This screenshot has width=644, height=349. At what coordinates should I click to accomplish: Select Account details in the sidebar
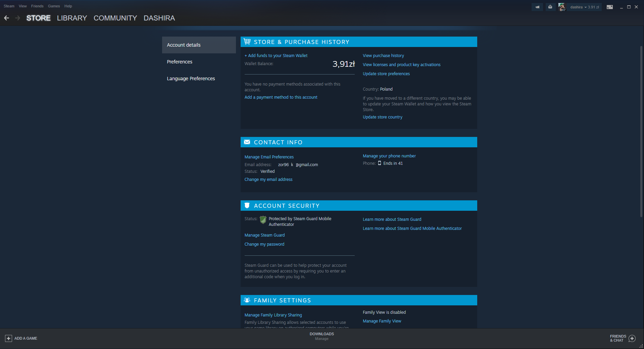click(x=199, y=45)
